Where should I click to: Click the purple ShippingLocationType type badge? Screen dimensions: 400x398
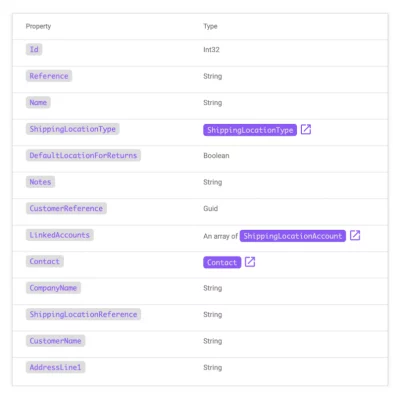(250, 130)
